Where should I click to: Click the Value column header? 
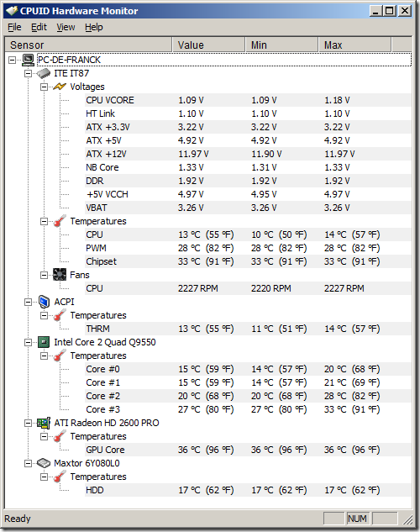click(x=209, y=45)
